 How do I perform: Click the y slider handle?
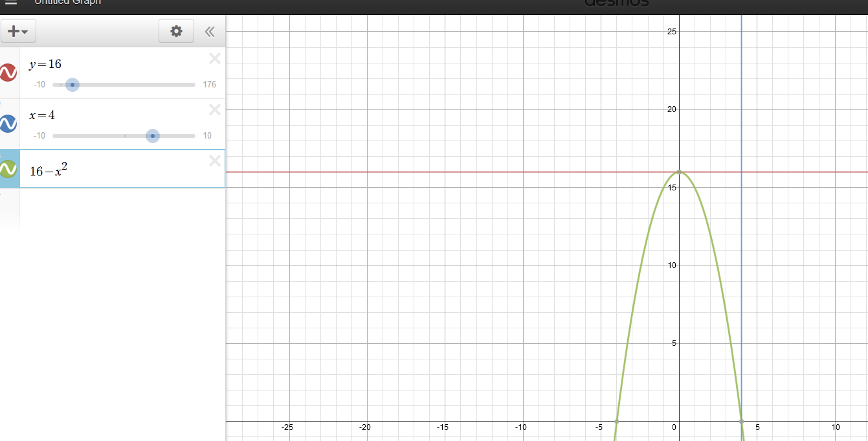72,85
